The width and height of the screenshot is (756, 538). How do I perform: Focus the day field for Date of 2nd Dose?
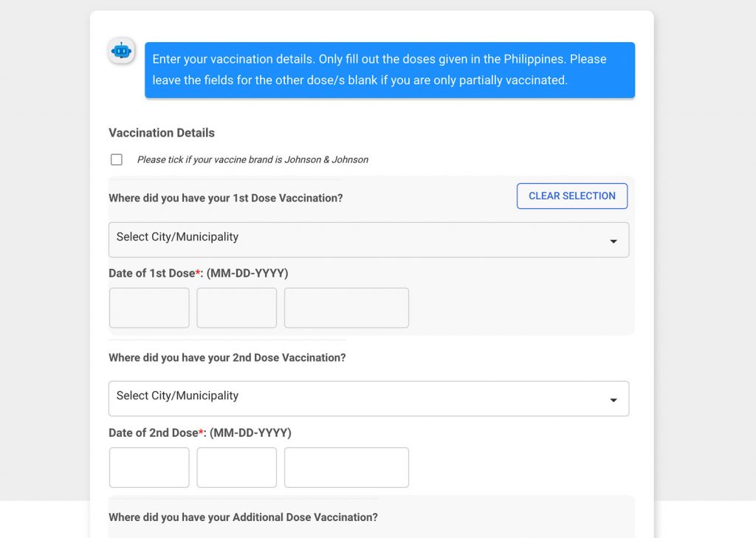[237, 468]
